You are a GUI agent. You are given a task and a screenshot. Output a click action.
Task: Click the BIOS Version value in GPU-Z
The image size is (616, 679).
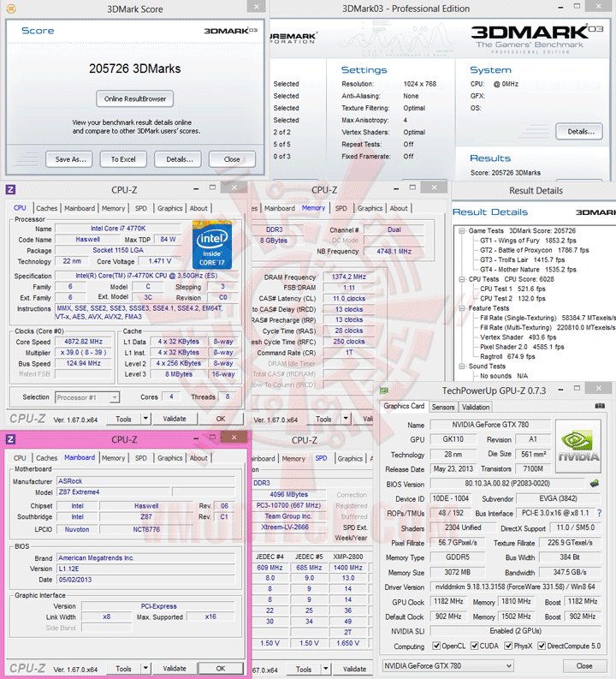point(507,483)
